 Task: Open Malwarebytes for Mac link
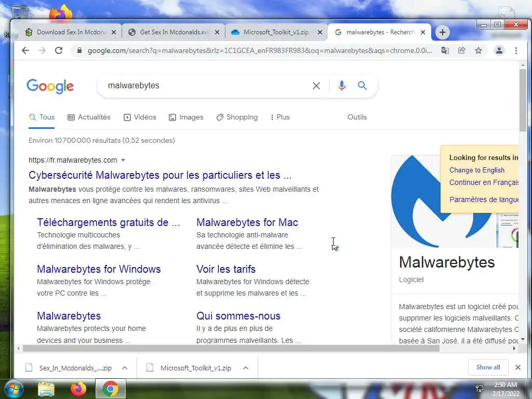tap(247, 222)
